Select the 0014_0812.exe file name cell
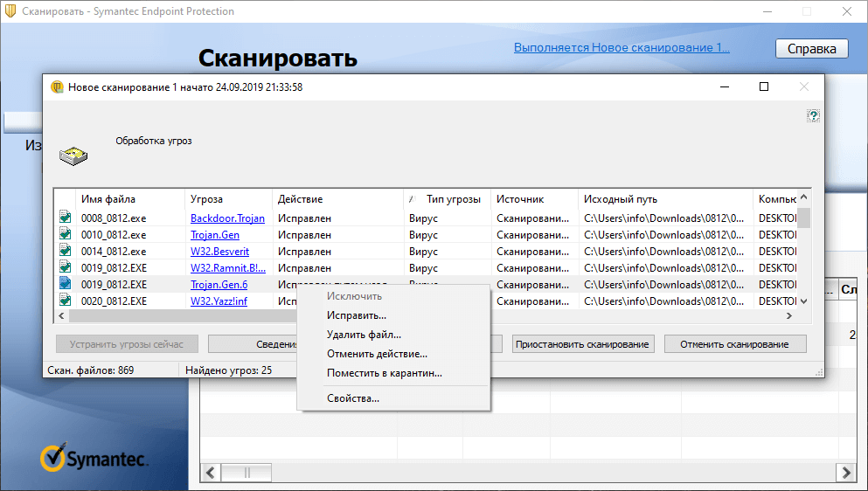The width and height of the screenshot is (868, 491). coord(114,252)
